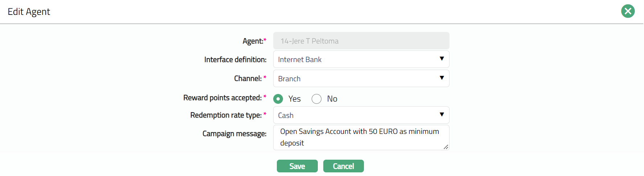Click the disabled Agent name field

pyautogui.click(x=361, y=41)
